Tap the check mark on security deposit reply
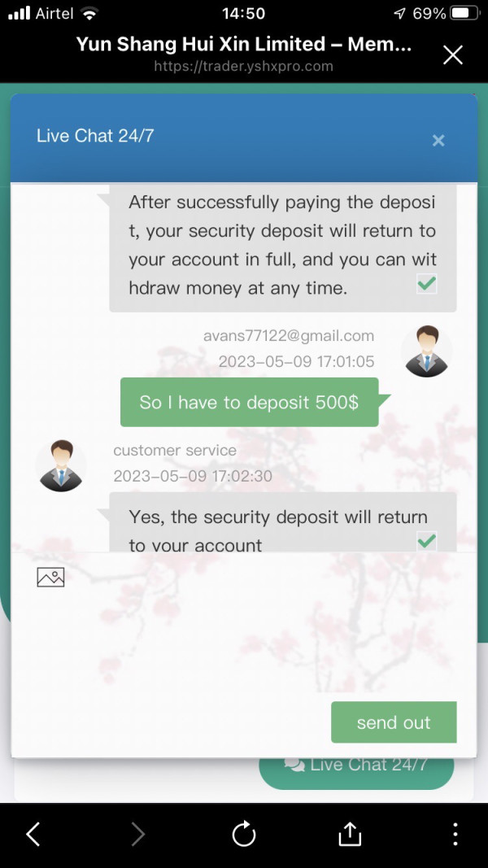Image resolution: width=488 pixels, height=868 pixels. [x=426, y=541]
